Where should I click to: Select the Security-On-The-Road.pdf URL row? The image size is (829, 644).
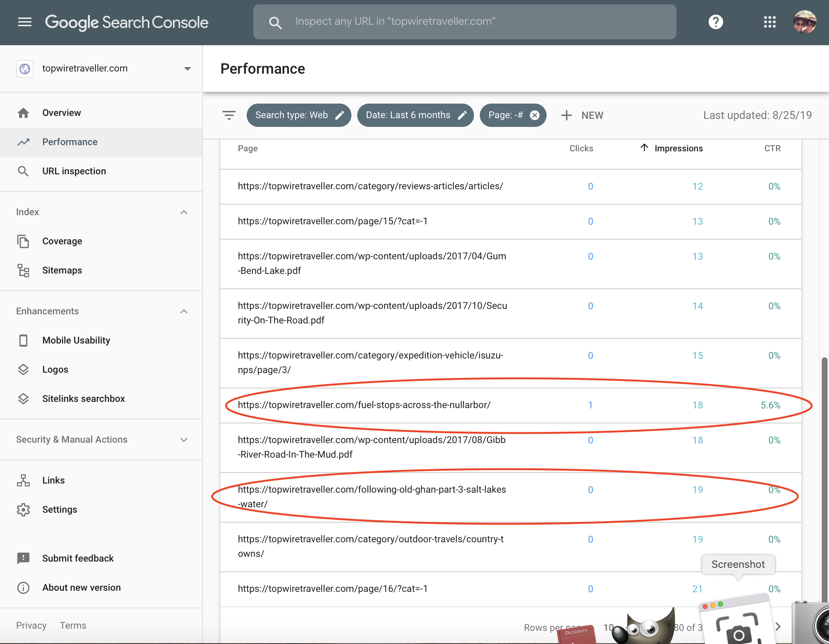pos(510,313)
